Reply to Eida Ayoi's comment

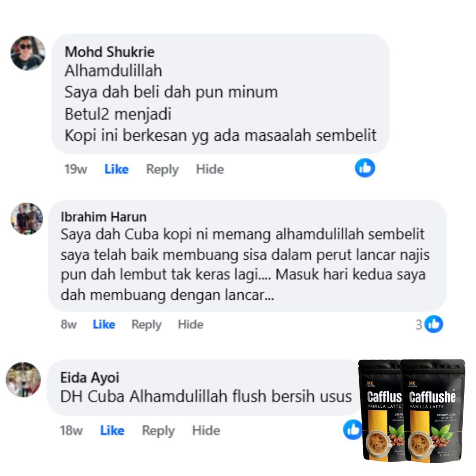point(159,431)
